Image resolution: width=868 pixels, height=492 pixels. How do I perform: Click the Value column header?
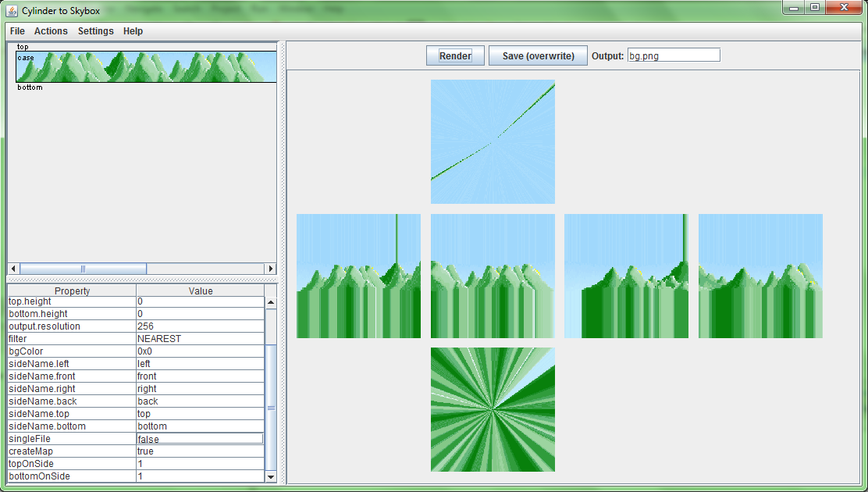(201, 291)
